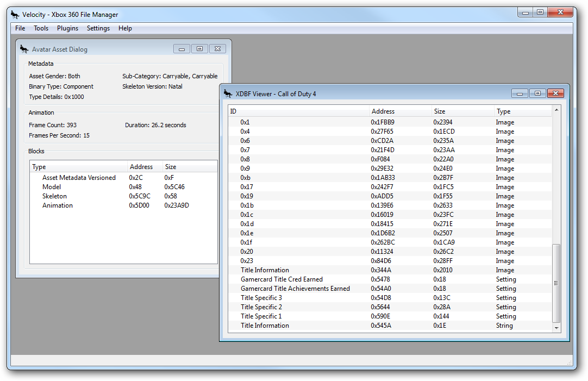588x381 pixels.
Task: Minimize the XDBF Viewer window
Action: (x=520, y=93)
